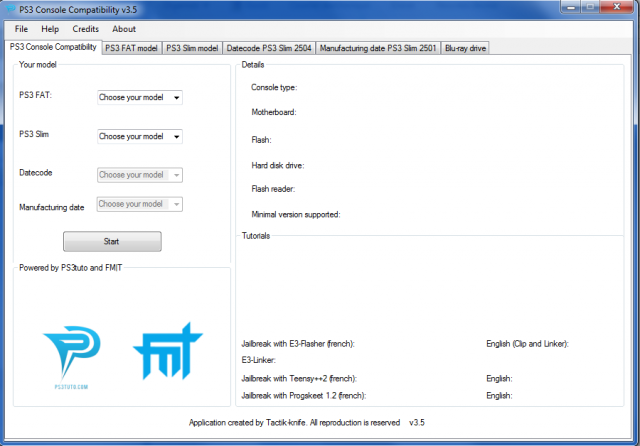Close the PS3 Console Compatibility window
Image resolution: width=640 pixels, height=446 pixels.
pyautogui.click(x=617, y=7)
